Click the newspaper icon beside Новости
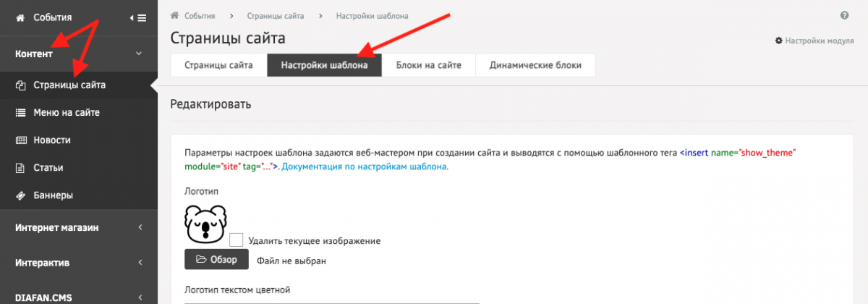 [x=20, y=140]
